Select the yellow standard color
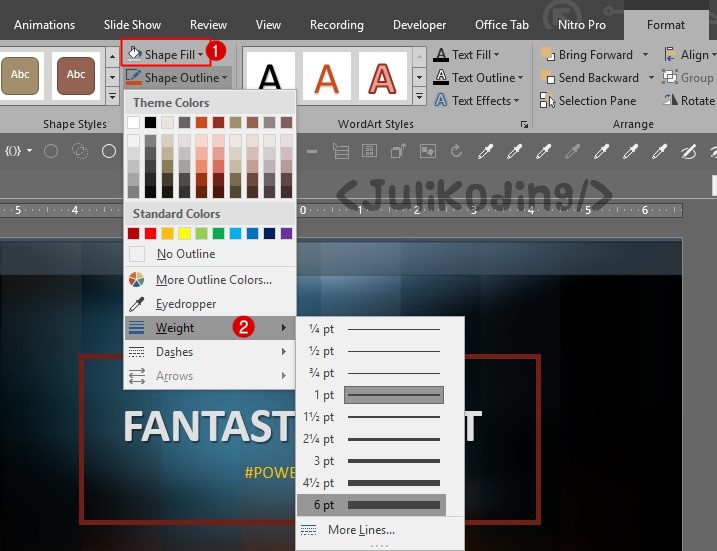The width and height of the screenshot is (717, 551). [184, 234]
